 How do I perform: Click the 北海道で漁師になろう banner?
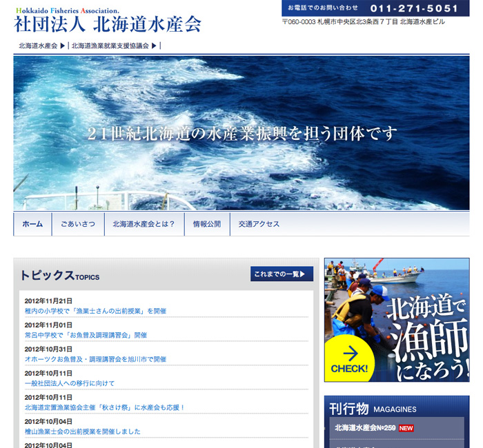(397, 320)
